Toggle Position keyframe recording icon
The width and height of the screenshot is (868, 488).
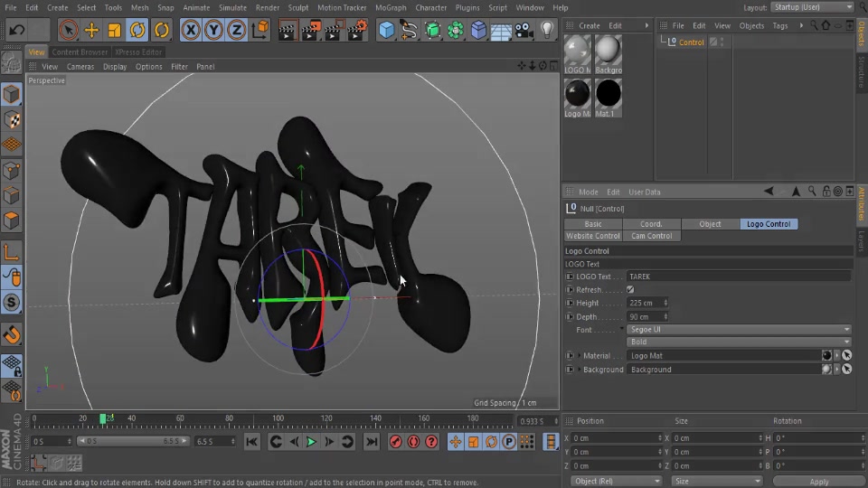[x=455, y=442]
